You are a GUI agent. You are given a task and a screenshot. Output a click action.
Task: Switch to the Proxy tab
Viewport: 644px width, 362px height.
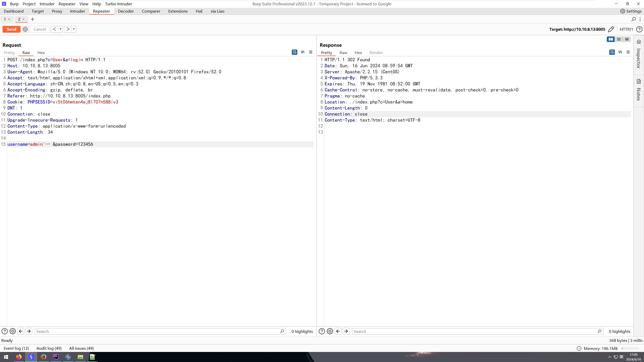click(57, 11)
